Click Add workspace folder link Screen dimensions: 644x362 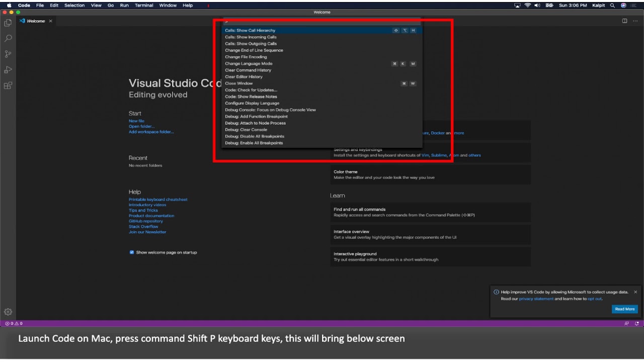pyautogui.click(x=151, y=132)
